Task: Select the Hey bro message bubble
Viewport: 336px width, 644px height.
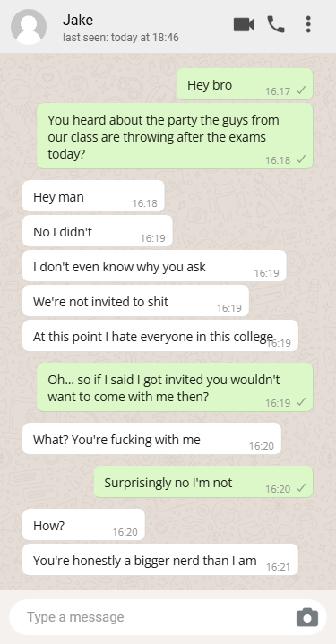Action: point(245,84)
